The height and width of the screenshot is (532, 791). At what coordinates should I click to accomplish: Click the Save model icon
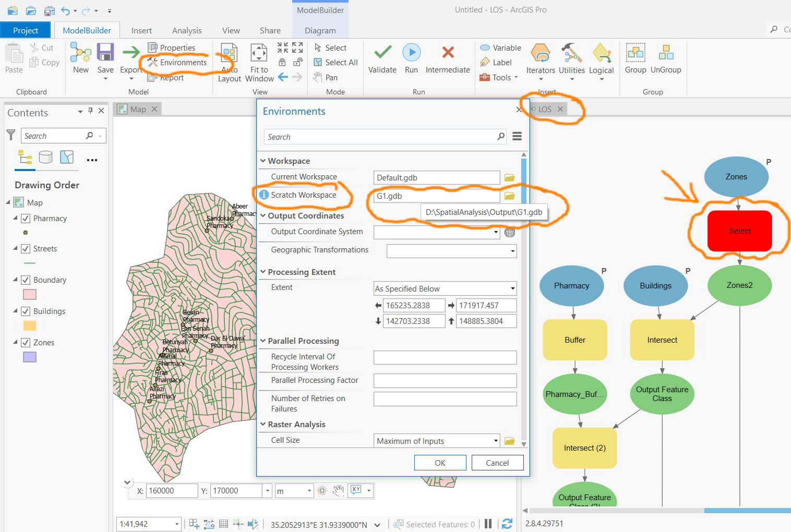click(x=105, y=53)
